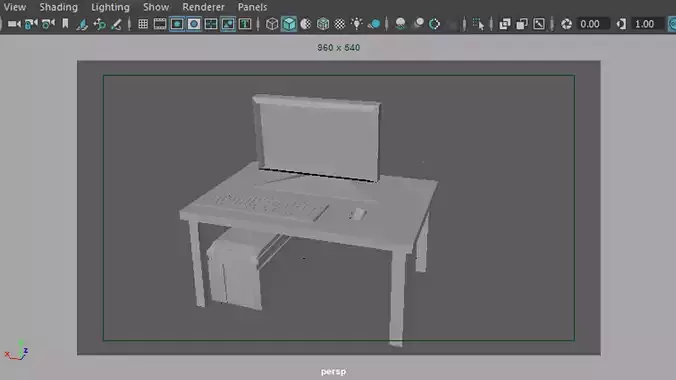This screenshot has height=380, width=676.
Task: Open the View menu
Action: [15, 7]
